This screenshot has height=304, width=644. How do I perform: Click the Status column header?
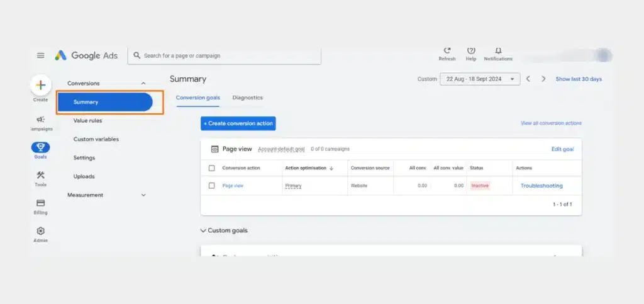click(x=477, y=168)
